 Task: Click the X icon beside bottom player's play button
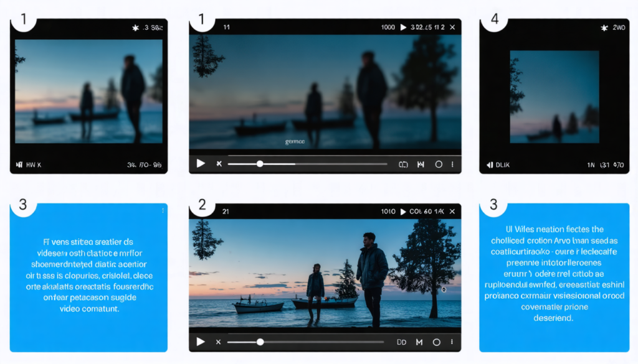tap(219, 342)
